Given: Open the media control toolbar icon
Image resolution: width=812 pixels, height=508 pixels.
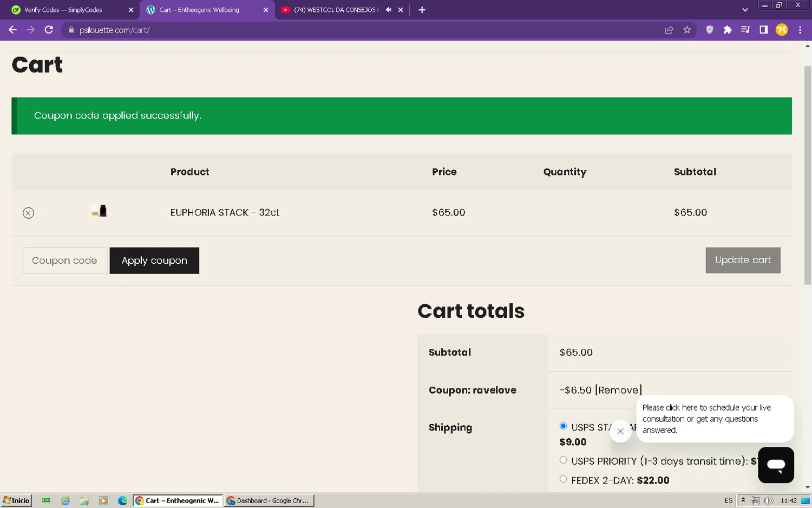Looking at the screenshot, I should (x=745, y=30).
